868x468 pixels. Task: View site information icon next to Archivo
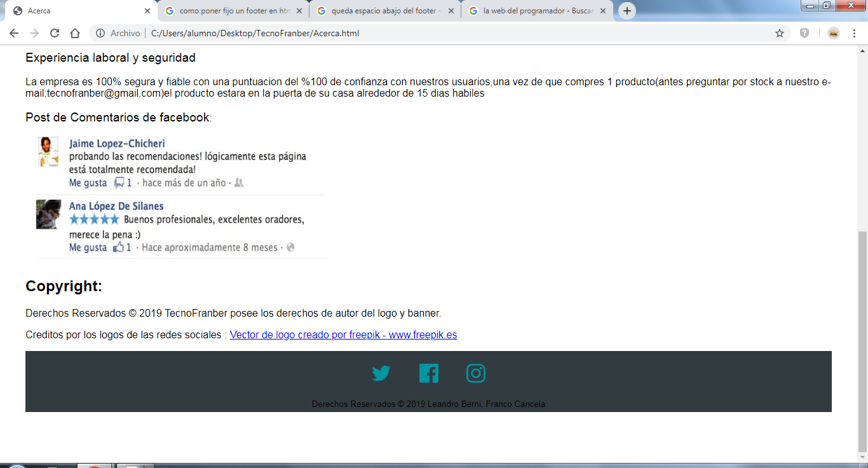point(100,33)
